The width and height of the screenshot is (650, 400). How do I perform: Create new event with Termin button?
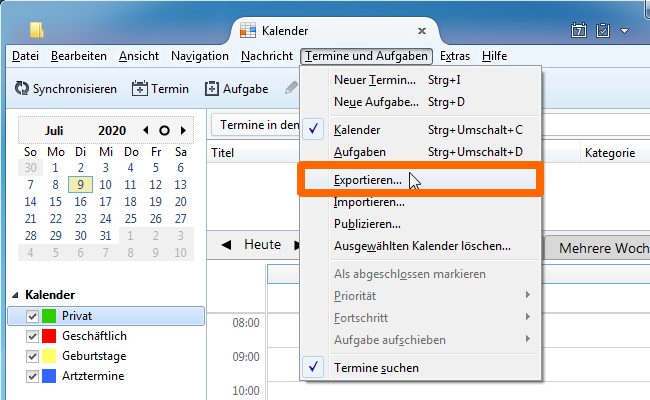tap(160, 89)
